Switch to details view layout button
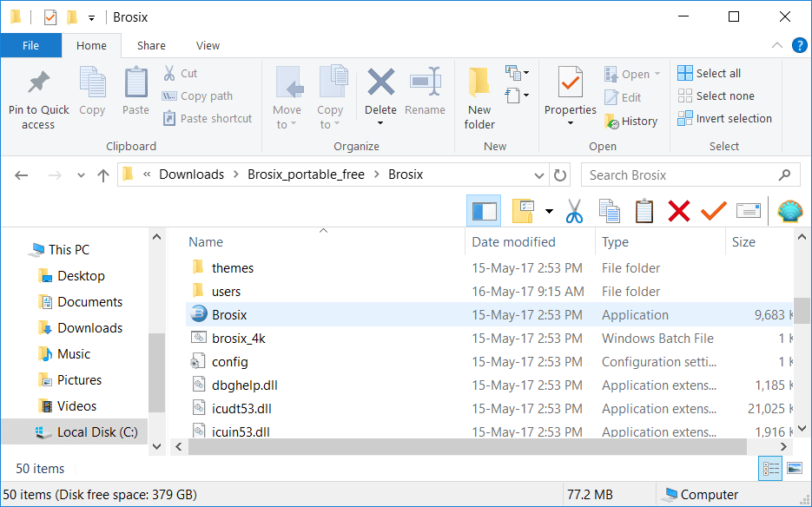 click(x=770, y=469)
